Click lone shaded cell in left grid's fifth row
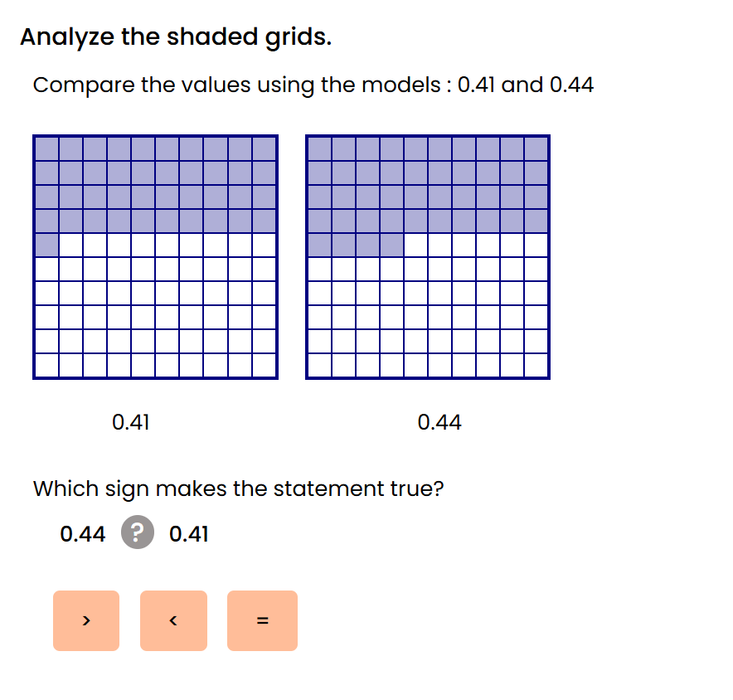Image resolution: width=733 pixels, height=700 pixels. click(x=46, y=245)
